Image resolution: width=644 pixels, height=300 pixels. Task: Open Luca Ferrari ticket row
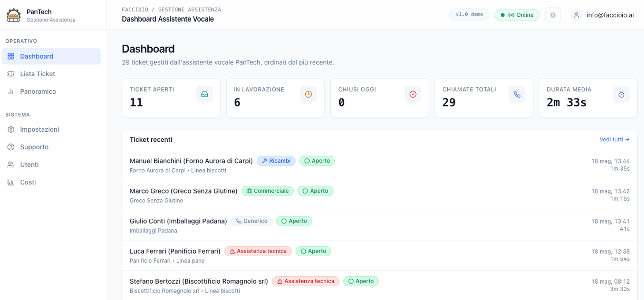pos(379,255)
